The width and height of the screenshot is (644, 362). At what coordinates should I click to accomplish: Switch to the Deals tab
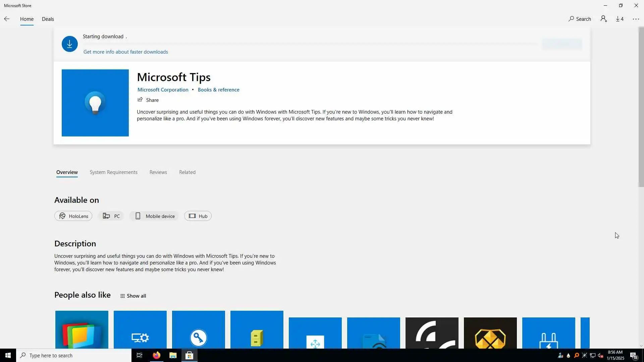pos(48,19)
